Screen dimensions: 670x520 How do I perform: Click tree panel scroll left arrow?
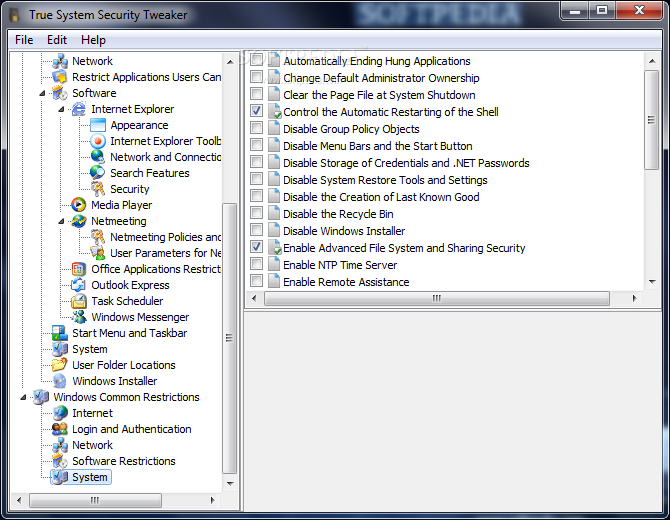point(19,500)
